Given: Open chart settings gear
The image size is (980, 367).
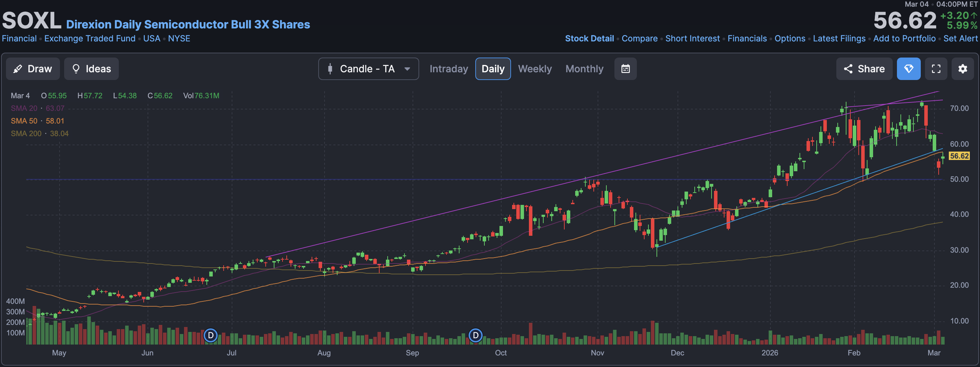Looking at the screenshot, I should pos(962,69).
